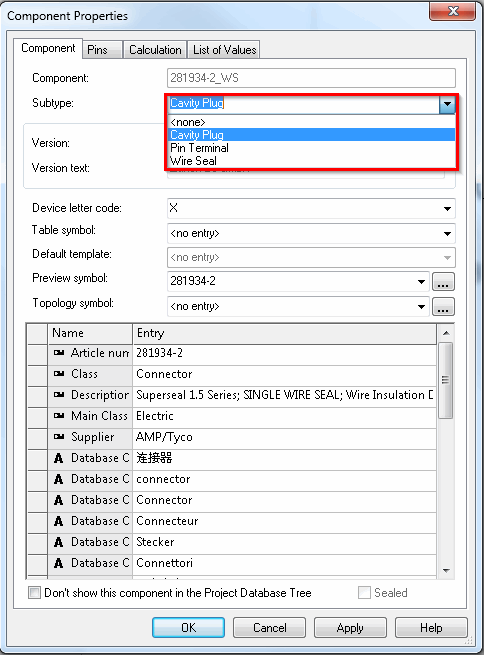Click the Description attribute row icon
Image resolution: width=484 pixels, height=655 pixels.
click(x=58, y=395)
